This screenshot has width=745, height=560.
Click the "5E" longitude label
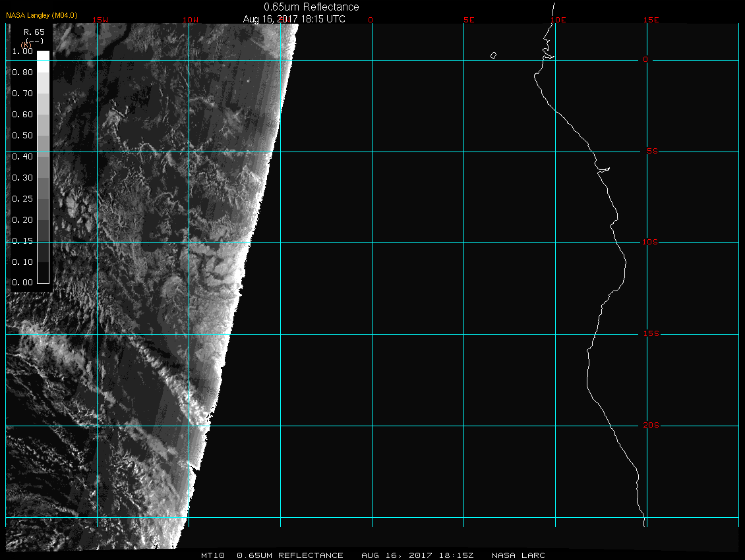[469, 20]
